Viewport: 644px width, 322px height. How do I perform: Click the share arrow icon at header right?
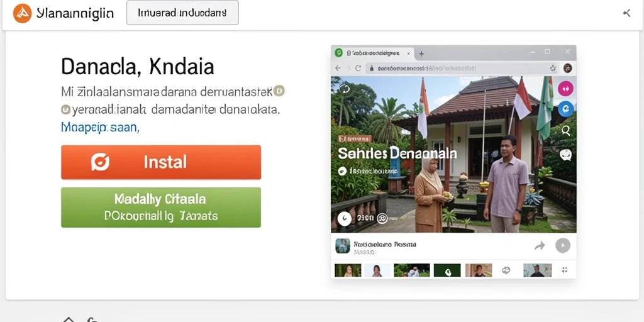click(626, 13)
